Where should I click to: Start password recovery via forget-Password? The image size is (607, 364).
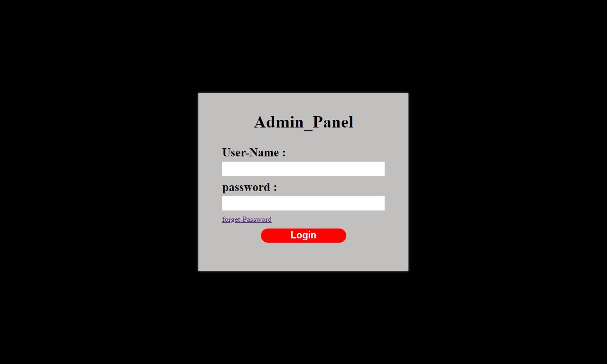pos(247,219)
